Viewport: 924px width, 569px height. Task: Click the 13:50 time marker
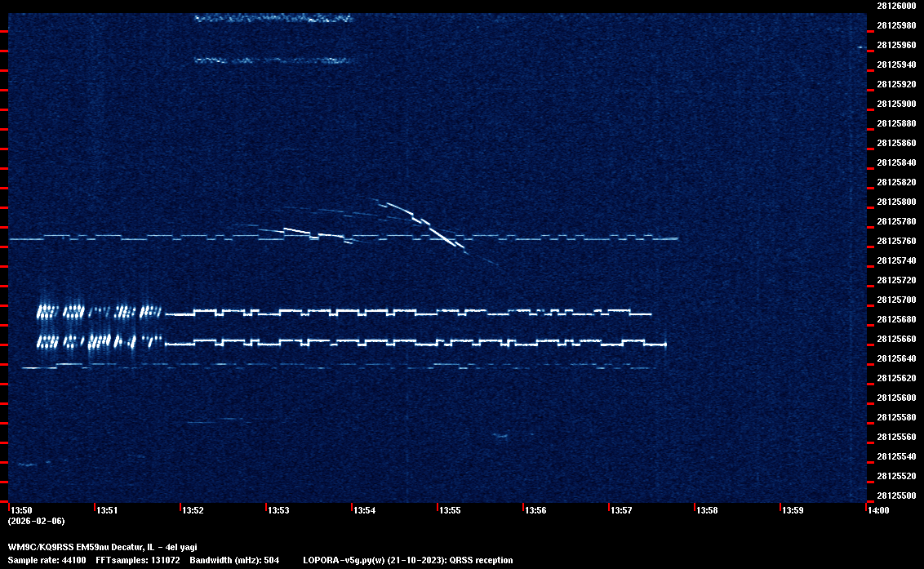click(21, 510)
